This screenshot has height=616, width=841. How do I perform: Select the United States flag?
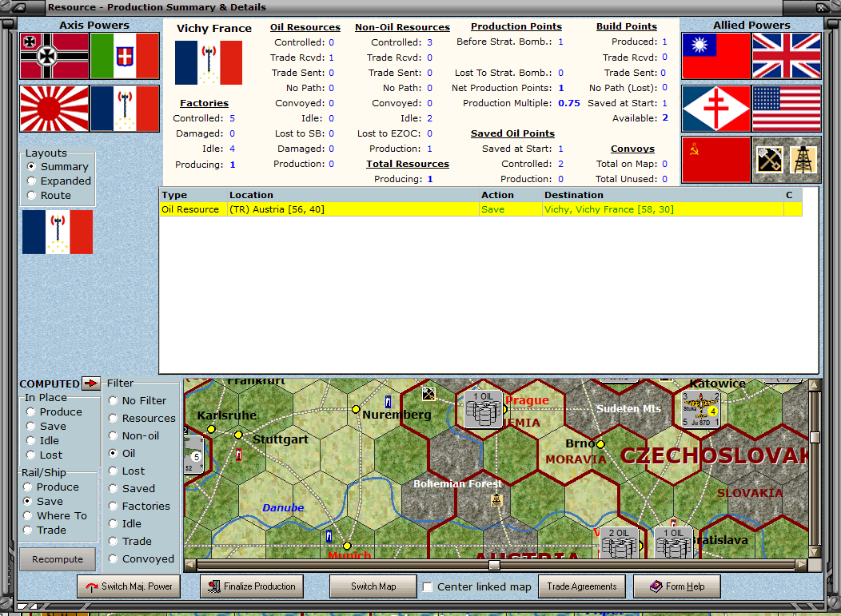pyautogui.click(x=787, y=109)
